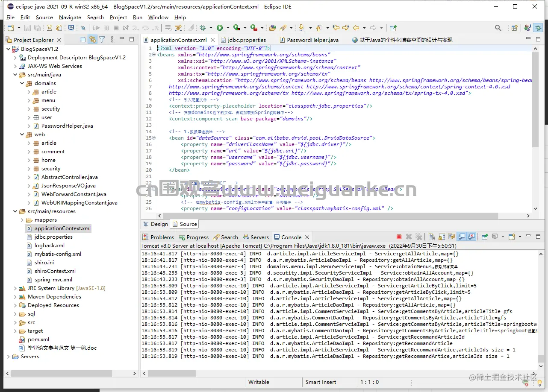548x392 pixels.
Task: Expand the Maven Dependencies node
Action: 15,297
